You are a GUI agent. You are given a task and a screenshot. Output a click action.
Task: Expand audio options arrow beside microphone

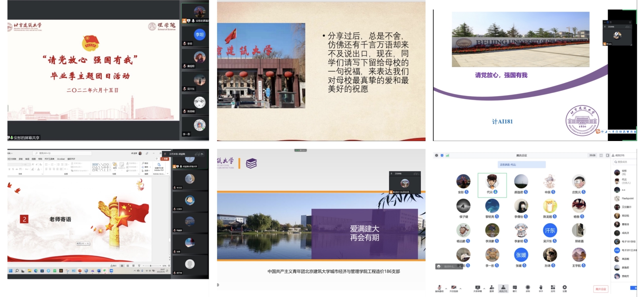point(446,289)
